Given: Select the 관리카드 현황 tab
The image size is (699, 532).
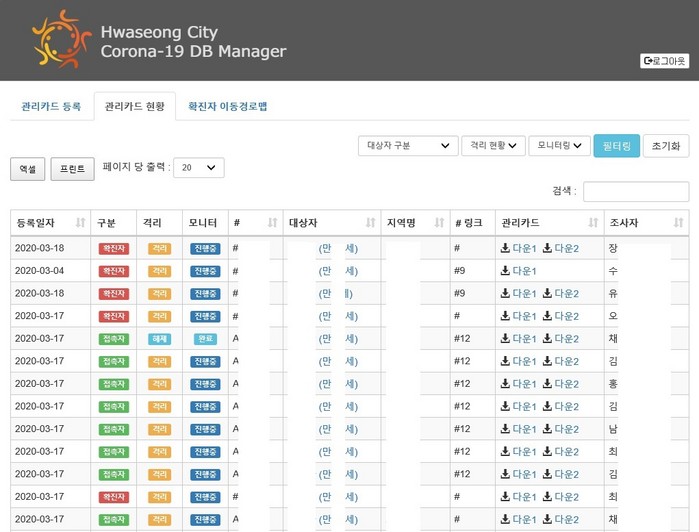Looking at the screenshot, I should point(134,107).
